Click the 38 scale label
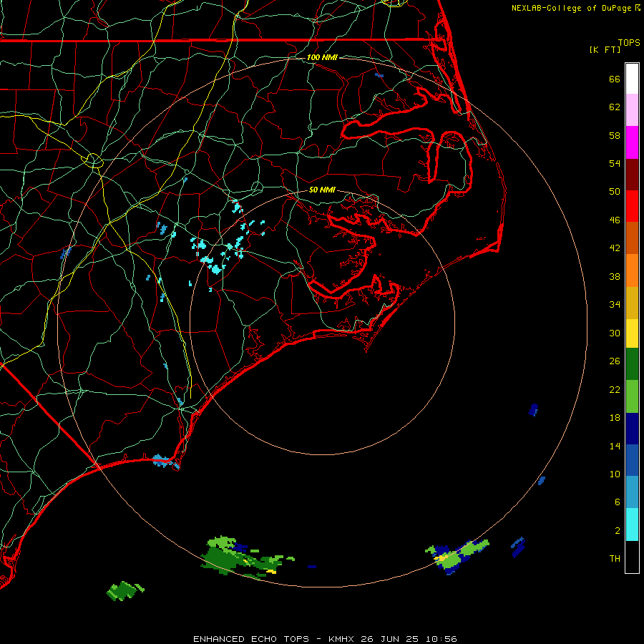The height and width of the screenshot is (644, 644). tap(615, 276)
